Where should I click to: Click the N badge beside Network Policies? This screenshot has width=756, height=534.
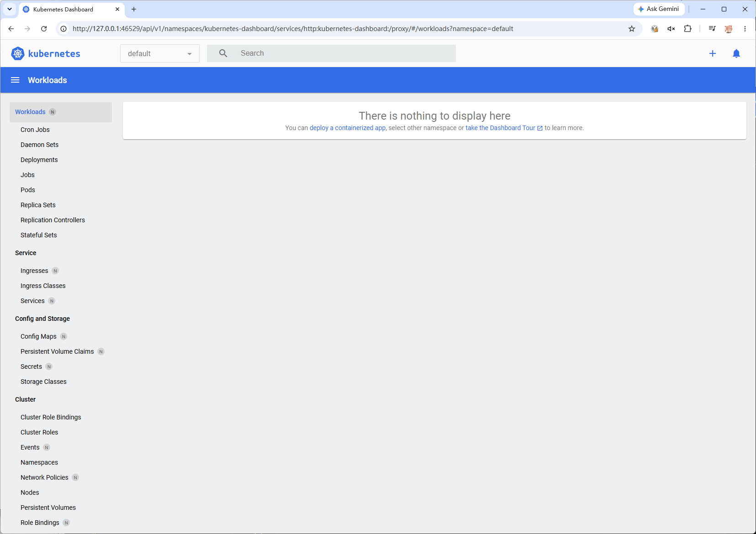click(75, 477)
